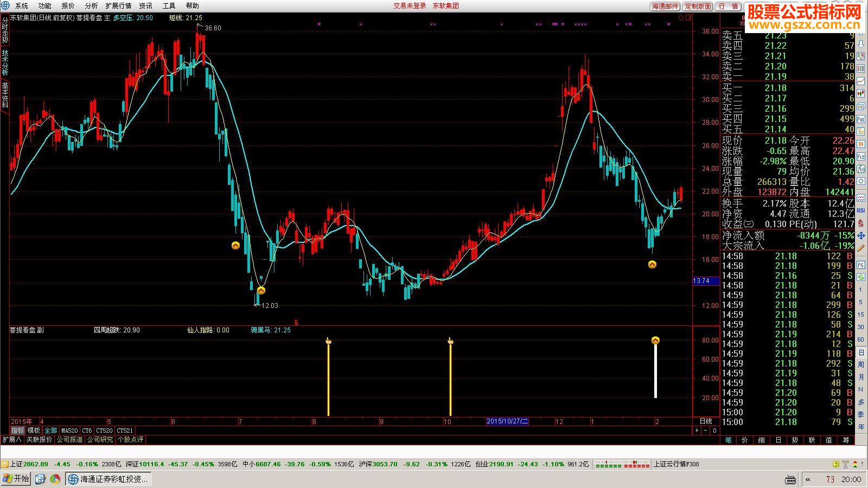Select the RSI indicator icon
Viewport: 868px width, 488px height.
861,210
